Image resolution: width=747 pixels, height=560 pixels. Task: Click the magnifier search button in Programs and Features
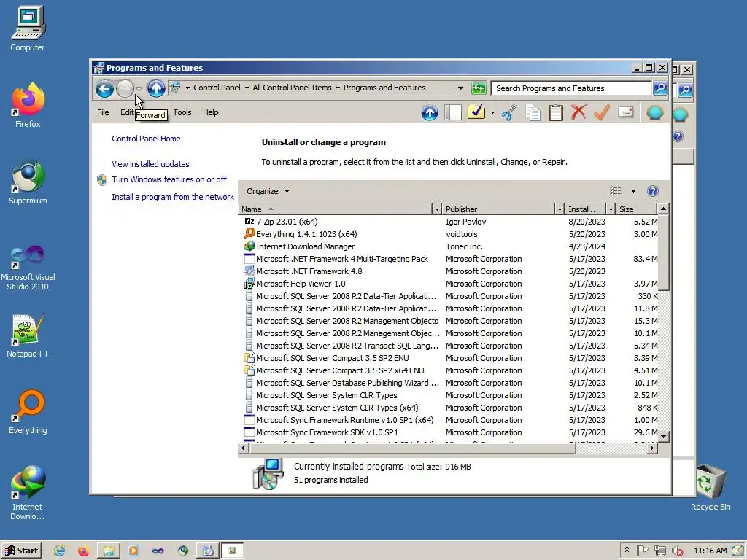(x=659, y=87)
